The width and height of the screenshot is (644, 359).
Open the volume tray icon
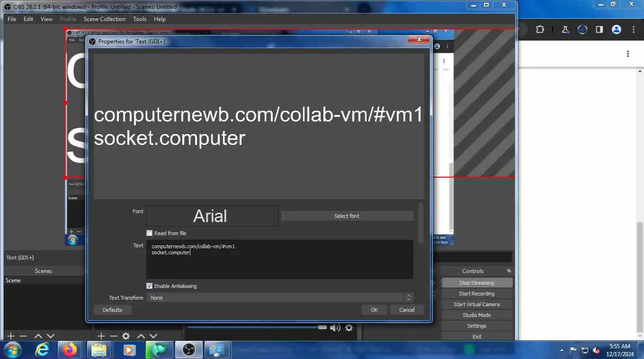tap(597, 350)
